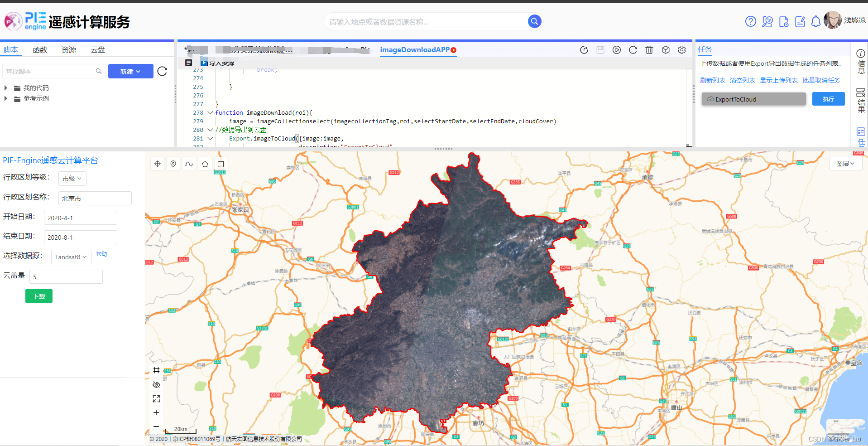
Task: Click the ExportToCloud task entry
Action: pyautogui.click(x=754, y=99)
